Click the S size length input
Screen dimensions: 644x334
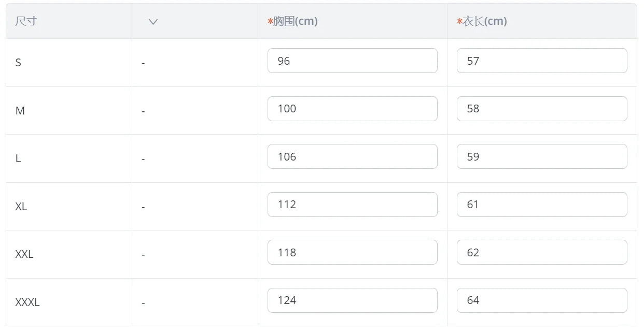541,61
